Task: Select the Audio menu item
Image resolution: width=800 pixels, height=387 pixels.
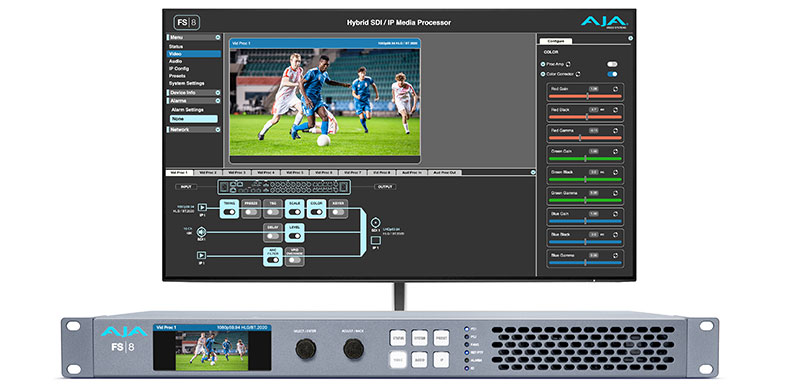Action: click(x=176, y=61)
